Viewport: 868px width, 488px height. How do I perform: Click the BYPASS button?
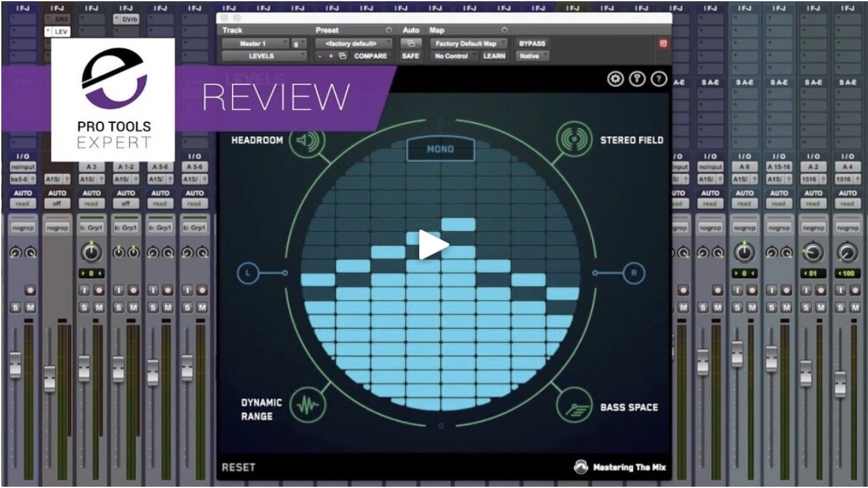(x=533, y=44)
